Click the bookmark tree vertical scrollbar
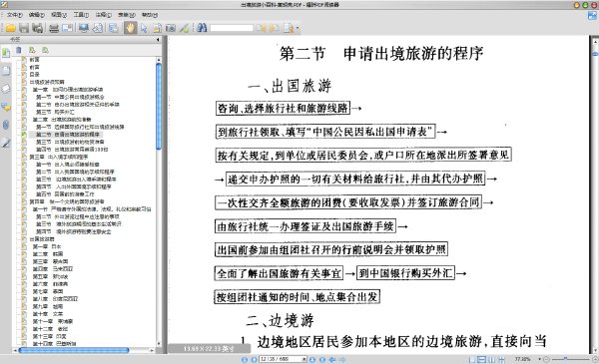This screenshot has width=599, height=364. click(159, 107)
